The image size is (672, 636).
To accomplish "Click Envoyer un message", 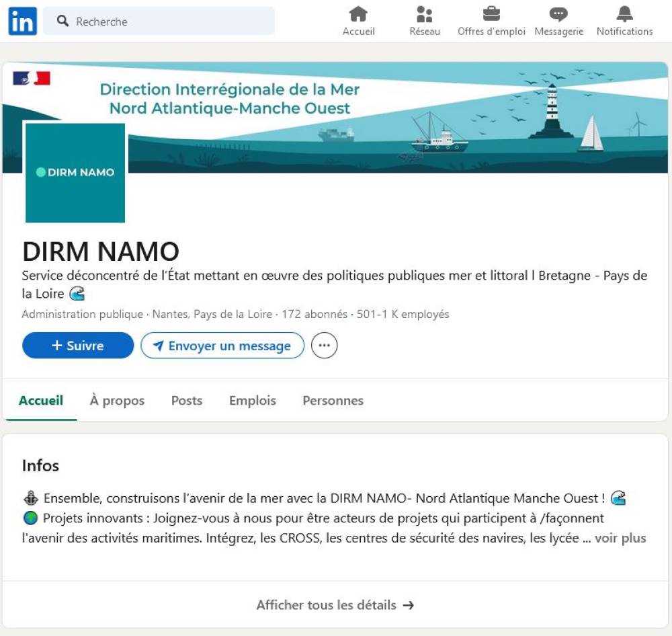I will click(222, 345).
